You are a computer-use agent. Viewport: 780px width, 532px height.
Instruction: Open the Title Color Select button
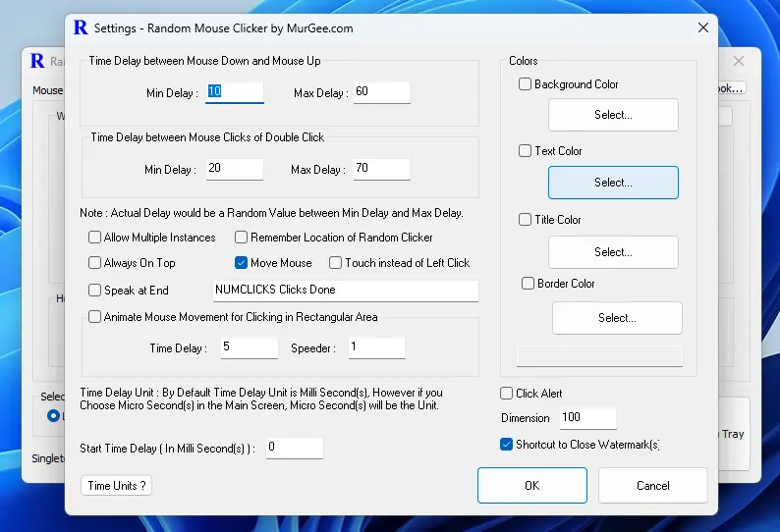(613, 252)
